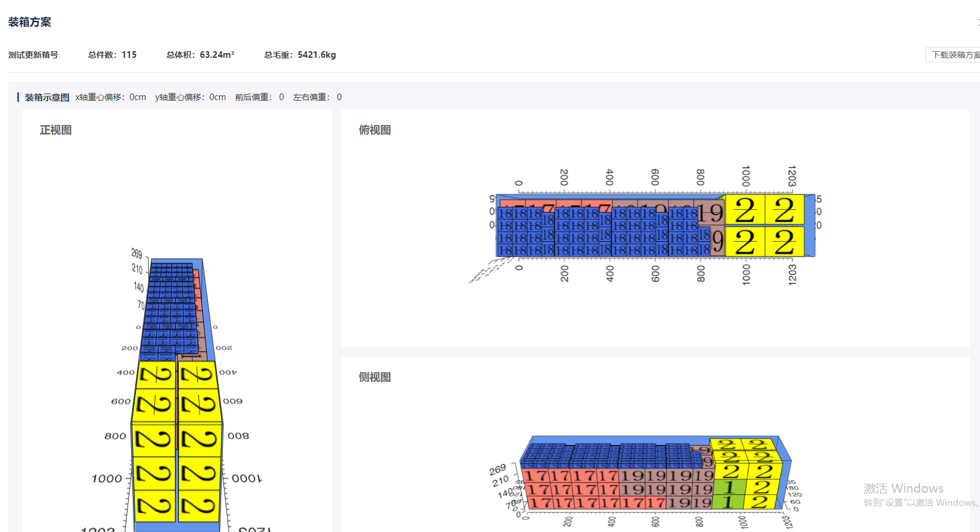
Task: Click the 测试更新箱号 label
Action: (x=33, y=55)
